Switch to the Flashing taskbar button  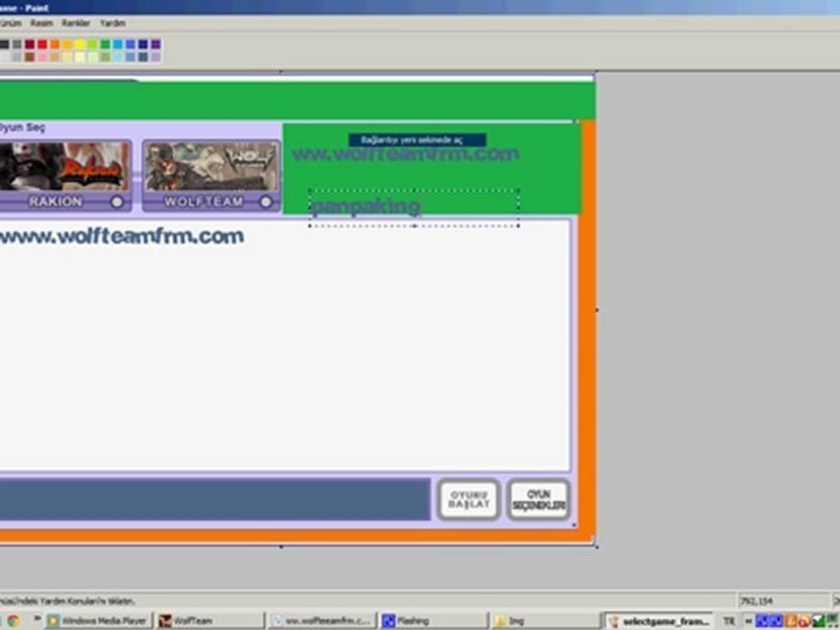[x=435, y=621]
